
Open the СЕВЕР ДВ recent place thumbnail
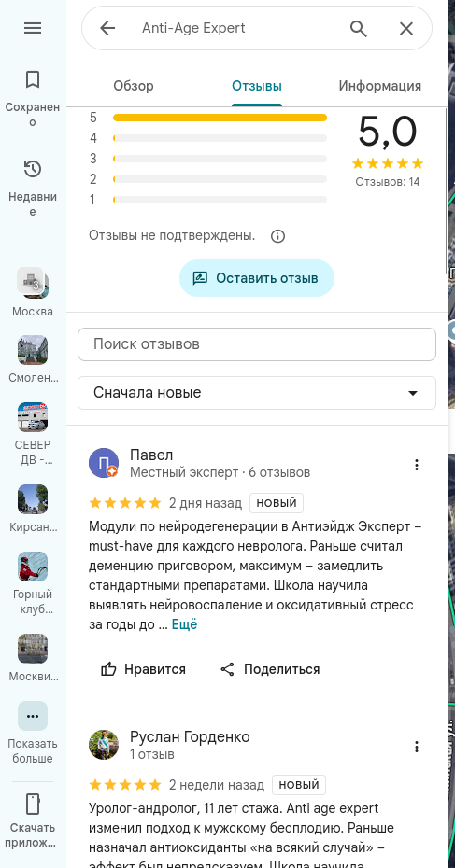[33, 417]
